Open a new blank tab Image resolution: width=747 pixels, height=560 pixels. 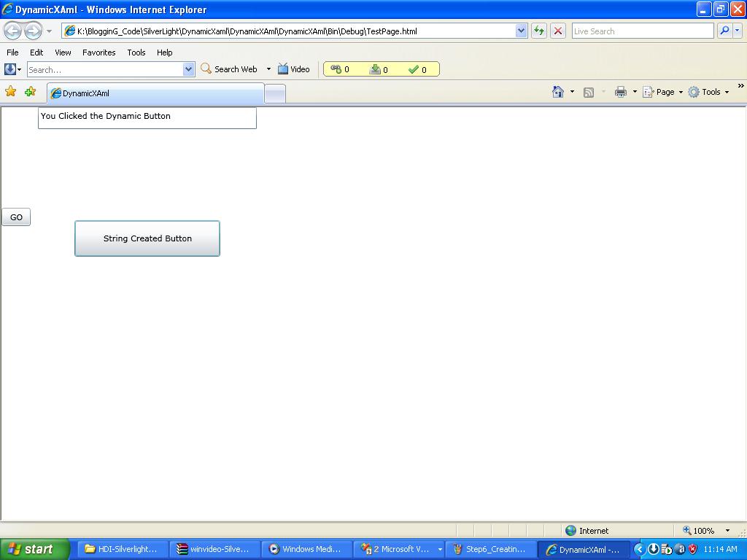[275, 93]
